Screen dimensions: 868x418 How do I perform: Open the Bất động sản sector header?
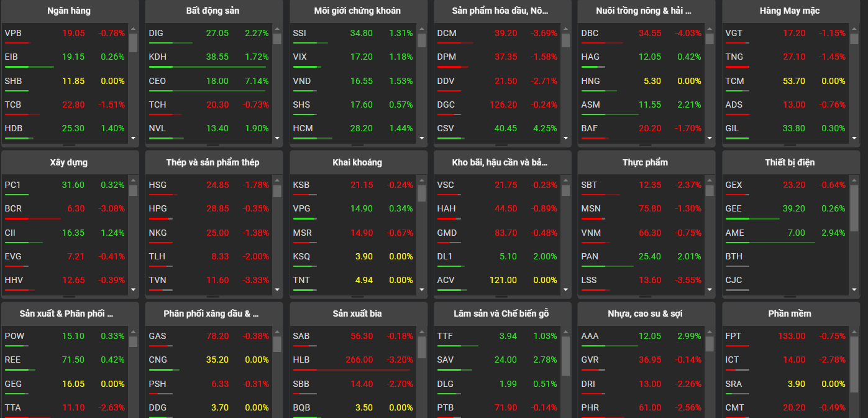click(x=213, y=11)
